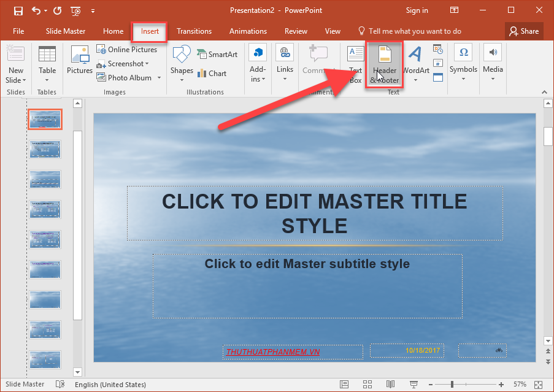
Task: Insert a Table
Action: [47, 64]
